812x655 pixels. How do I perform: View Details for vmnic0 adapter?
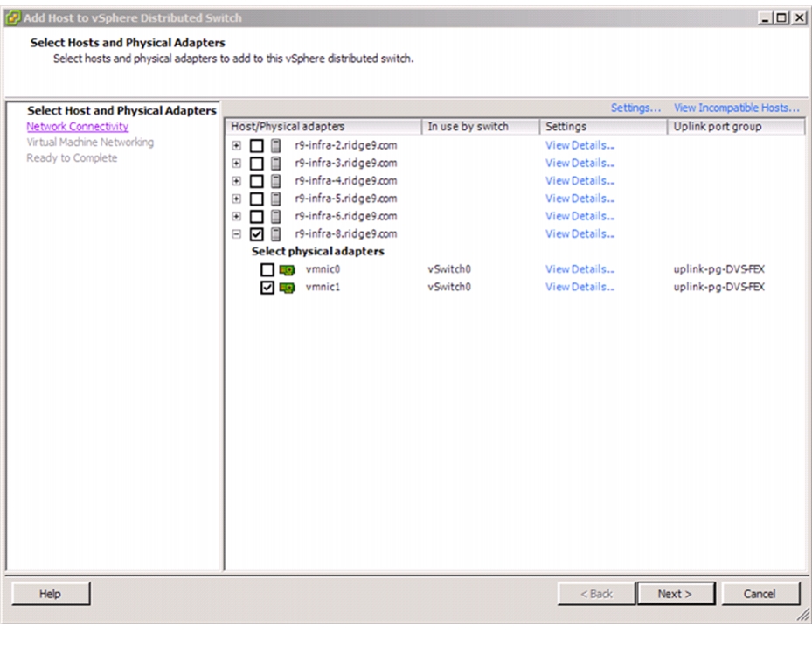[x=580, y=269]
